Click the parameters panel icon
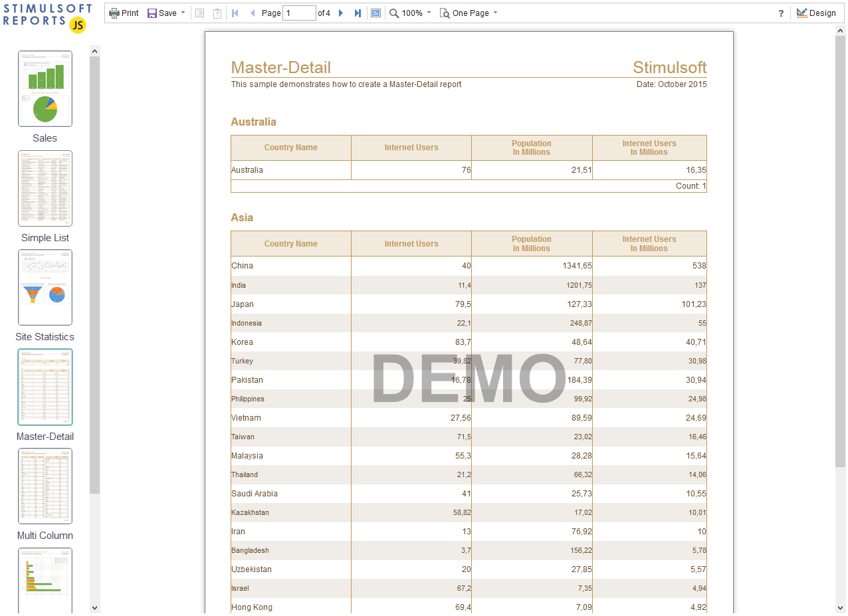The height and width of the screenshot is (616, 848). [217, 13]
